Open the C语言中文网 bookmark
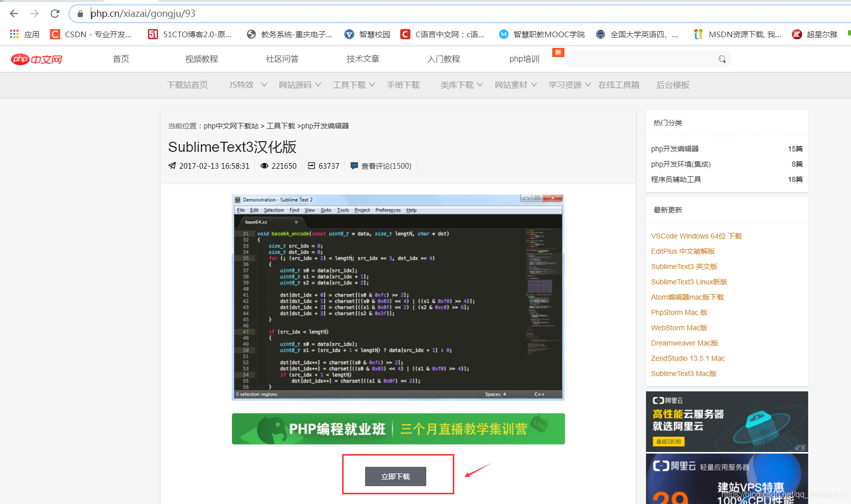Screen dimensions: 851x504 [x=443, y=34]
